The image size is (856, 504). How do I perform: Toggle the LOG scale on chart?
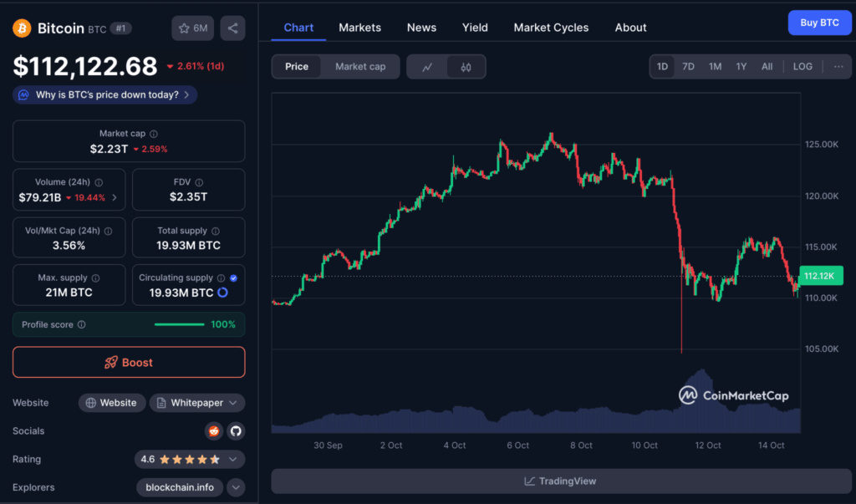[x=802, y=67]
